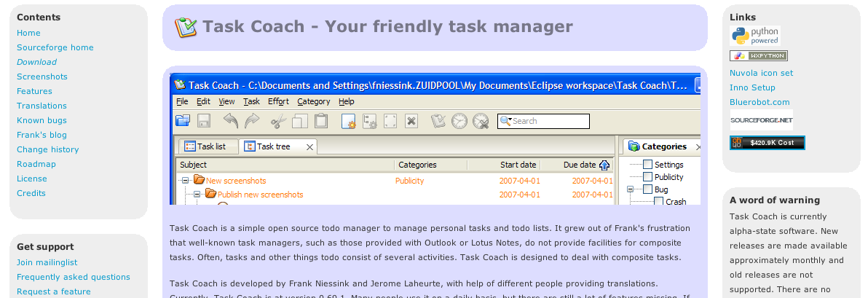This screenshot has height=298, width=868.
Task: Click the Task Coach logo icon in header
Action: point(186,27)
